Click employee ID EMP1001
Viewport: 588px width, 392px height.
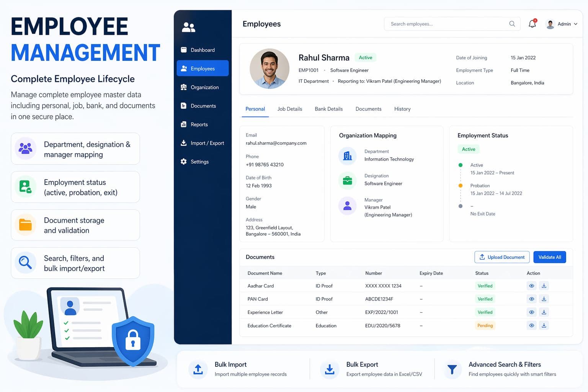[x=309, y=70]
